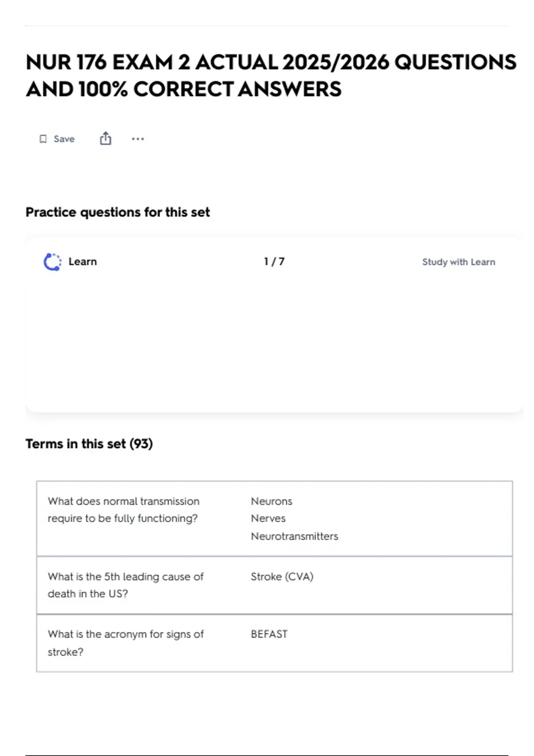Image resolution: width=534 pixels, height=756 pixels.
Task: Click the Learn label in practice card
Action: pyautogui.click(x=82, y=261)
